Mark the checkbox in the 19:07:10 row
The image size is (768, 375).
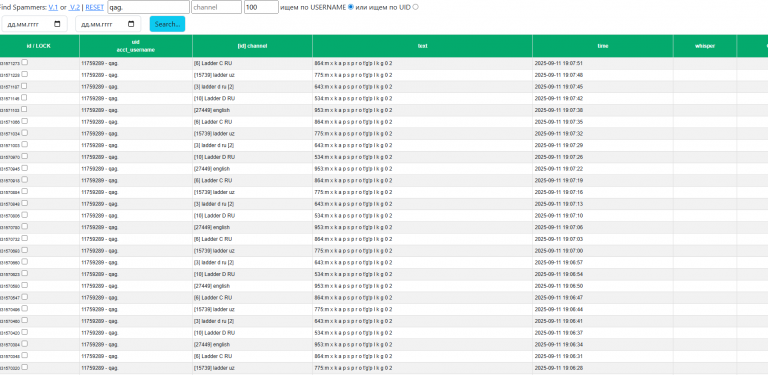point(24,215)
